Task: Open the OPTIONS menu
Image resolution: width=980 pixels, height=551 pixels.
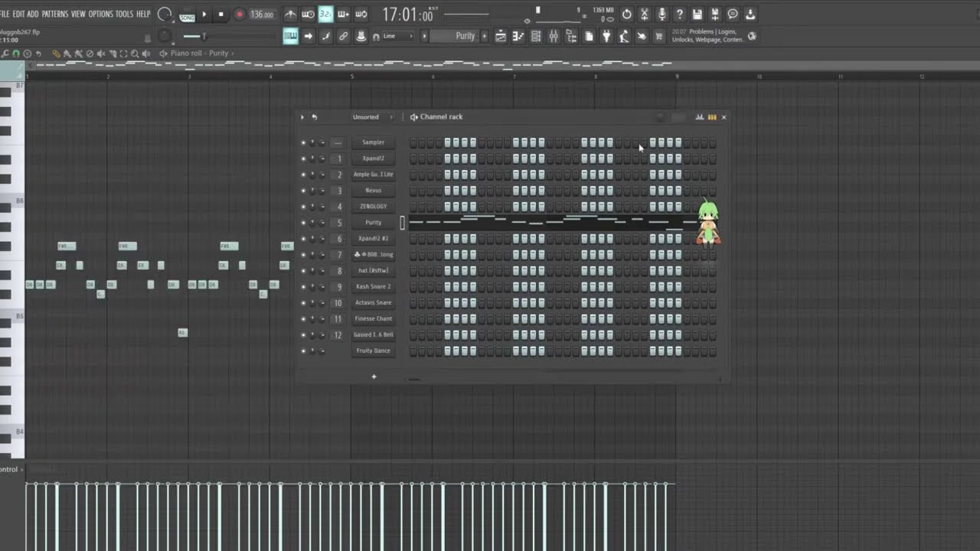Action: click(100, 14)
